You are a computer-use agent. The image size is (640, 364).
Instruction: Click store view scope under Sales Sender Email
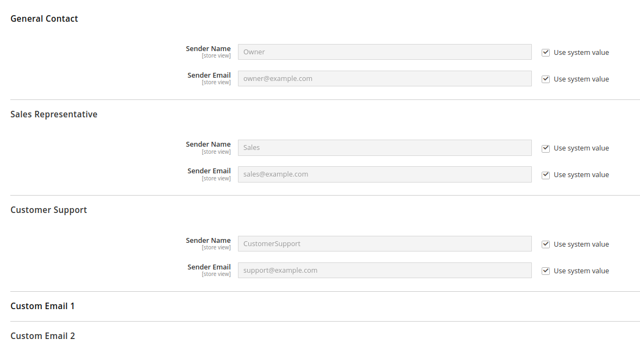coord(216,178)
